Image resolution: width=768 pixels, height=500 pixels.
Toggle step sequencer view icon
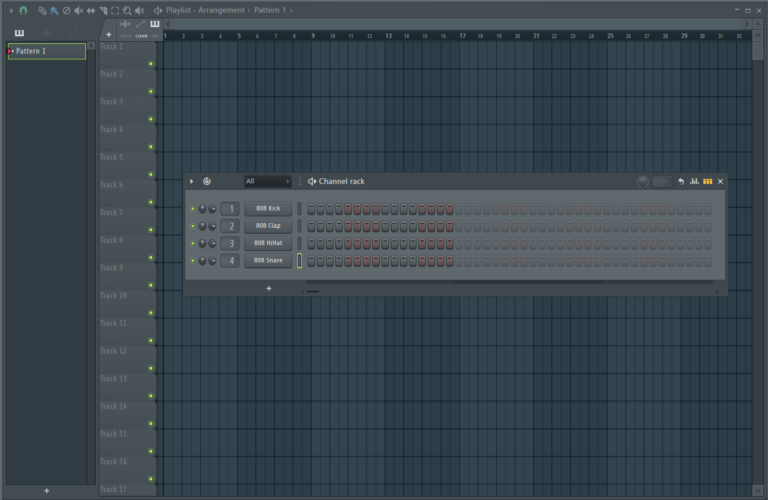point(708,182)
